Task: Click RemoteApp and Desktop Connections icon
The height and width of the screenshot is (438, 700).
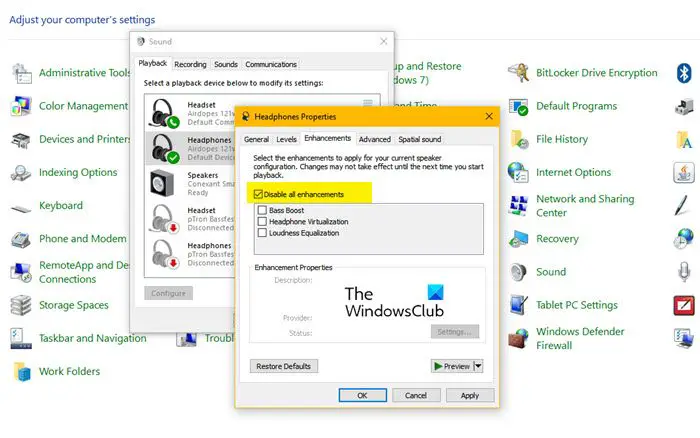Action: tap(21, 272)
